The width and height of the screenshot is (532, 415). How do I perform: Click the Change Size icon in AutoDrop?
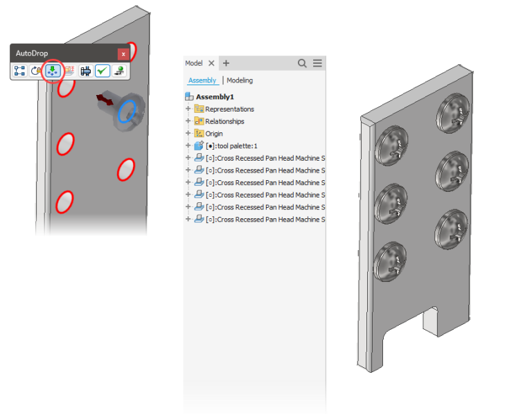coord(19,71)
